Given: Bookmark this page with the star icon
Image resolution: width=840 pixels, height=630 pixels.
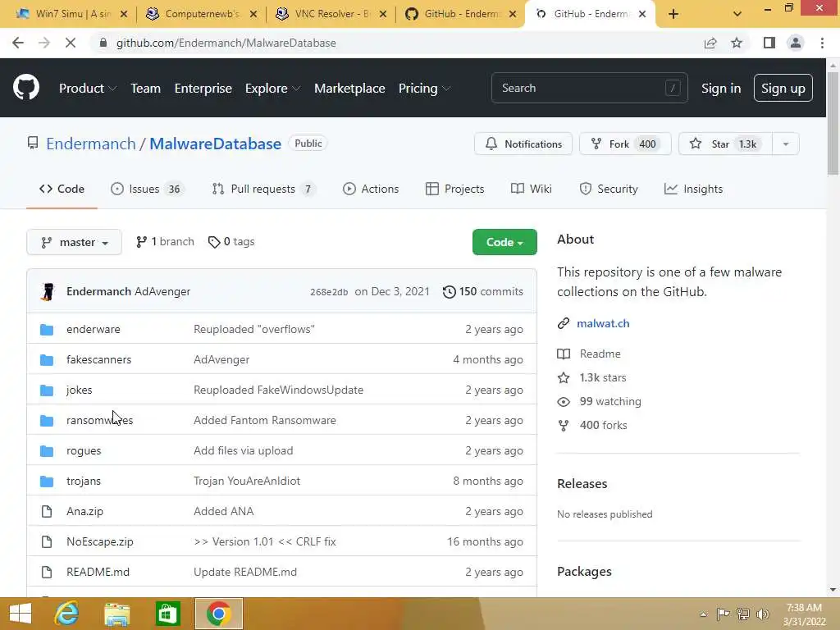Looking at the screenshot, I should (737, 43).
